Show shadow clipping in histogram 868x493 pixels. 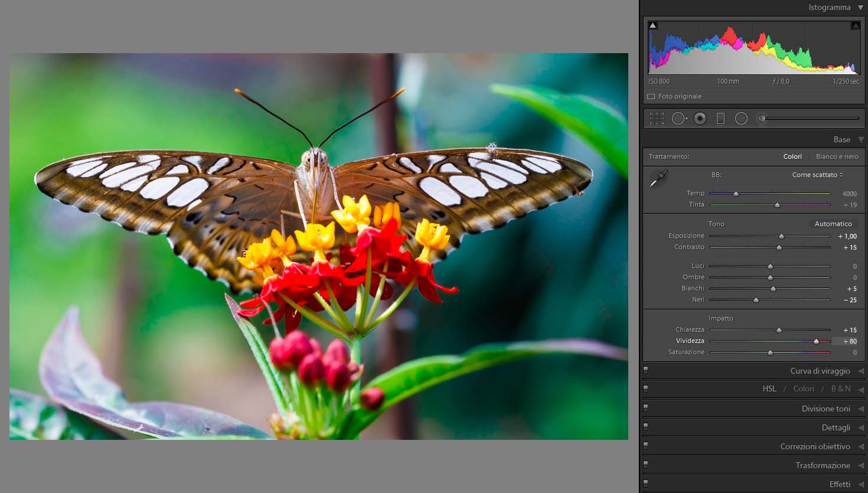pos(652,25)
